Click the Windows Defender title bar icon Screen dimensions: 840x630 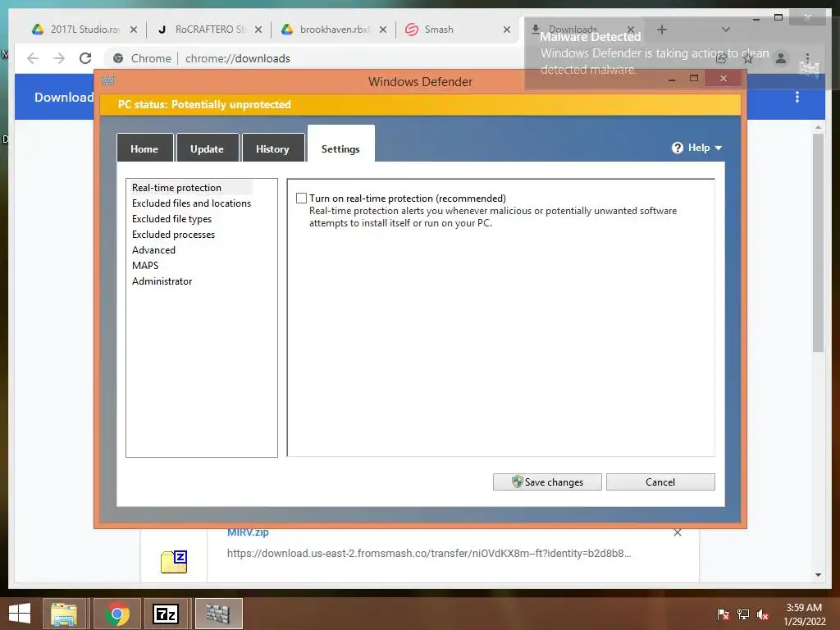(x=107, y=80)
